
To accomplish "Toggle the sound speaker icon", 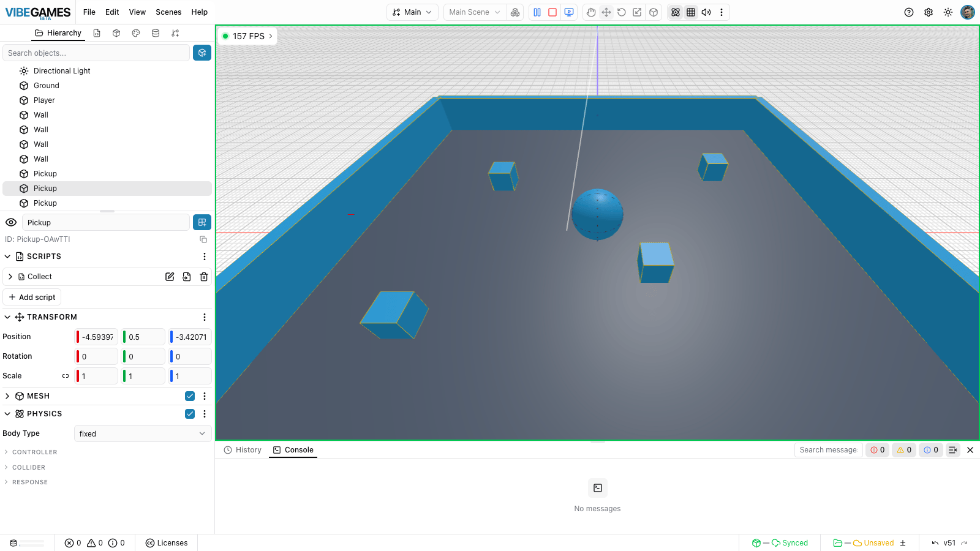I will pos(706,12).
